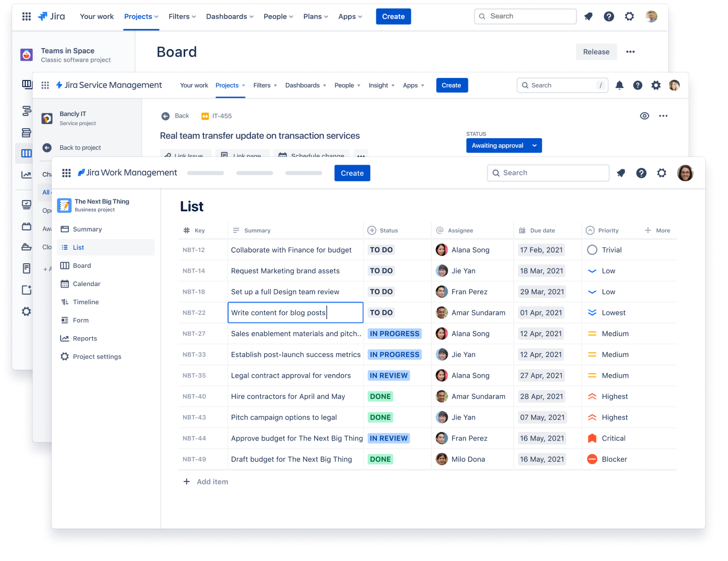Screen dimensions: 728x561
Task: Click the search field in Jira Work Management
Action: 548,173
